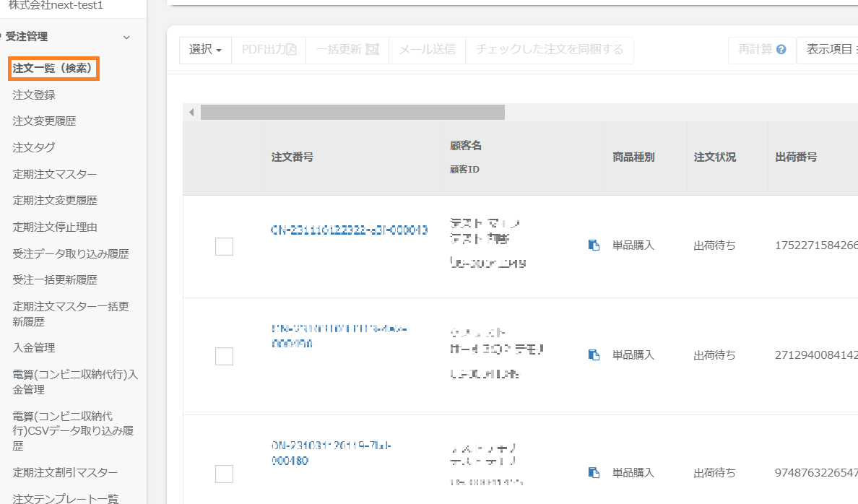Open 注文登録 in the sidebar
Screen dimensions: 858x504
[x=34, y=95]
